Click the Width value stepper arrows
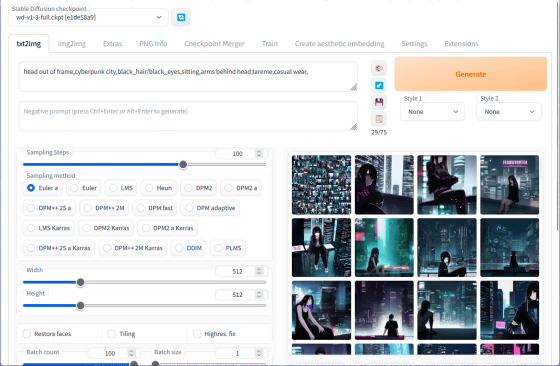The height and width of the screenshot is (366, 560). 259,271
